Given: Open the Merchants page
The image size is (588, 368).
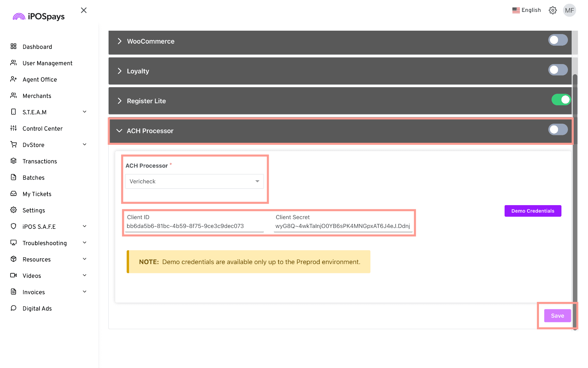Looking at the screenshot, I should [37, 96].
